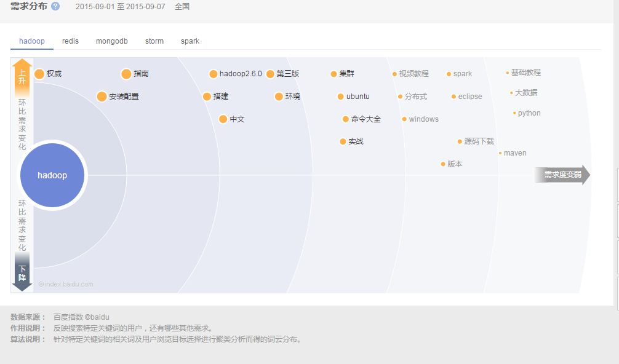This screenshot has height=364, width=619.
Task: Click the orange dot next to 环境
Action: coord(279,97)
